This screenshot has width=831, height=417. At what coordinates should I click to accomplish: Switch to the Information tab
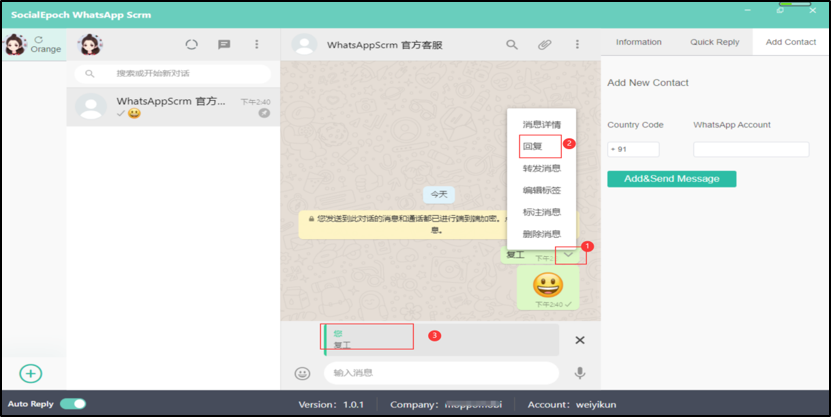click(639, 42)
